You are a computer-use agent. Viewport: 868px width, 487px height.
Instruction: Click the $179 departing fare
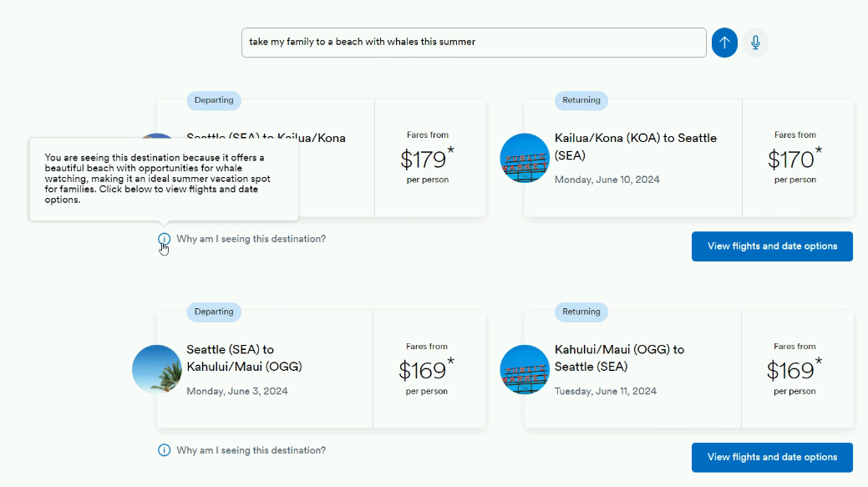(x=428, y=159)
